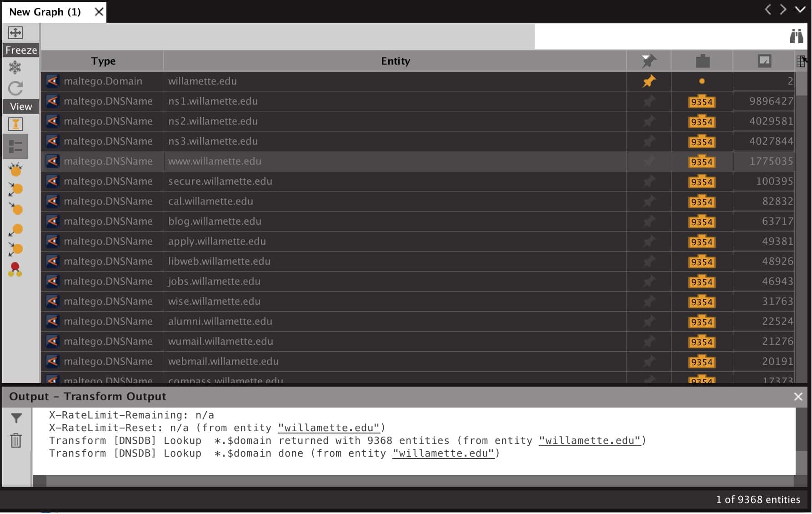The width and height of the screenshot is (812, 514).
Task: Click the zoom-to-fit icon above Freeze
Action: 15,33
